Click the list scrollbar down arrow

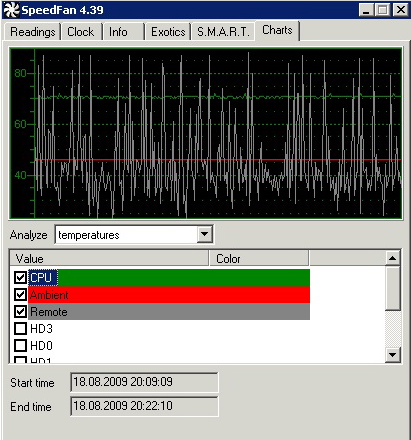[x=393, y=355]
